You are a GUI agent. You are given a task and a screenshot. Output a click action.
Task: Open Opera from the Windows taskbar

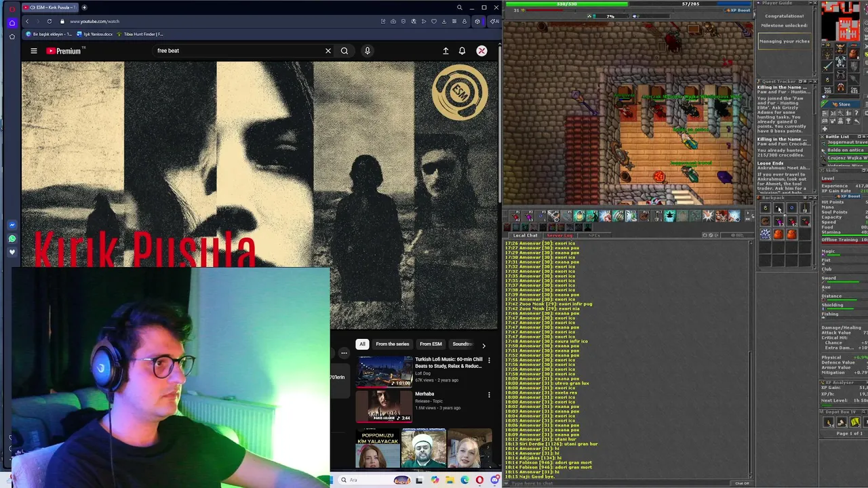click(x=479, y=480)
